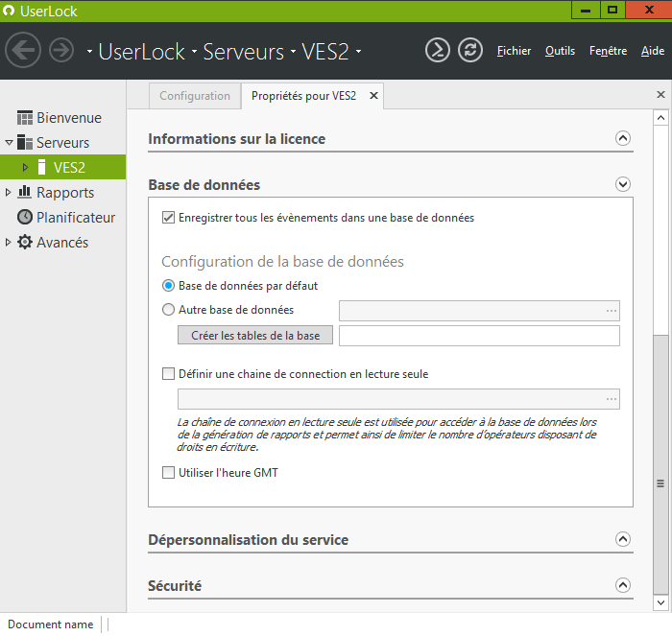Click Serveurs in the breadcrumb
The height and width of the screenshot is (636, 672).
pyautogui.click(x=244, y=52)
